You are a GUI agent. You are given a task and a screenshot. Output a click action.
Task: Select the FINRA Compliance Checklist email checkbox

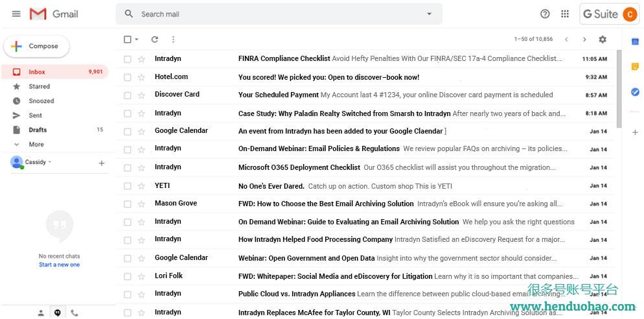coord(128,59)
